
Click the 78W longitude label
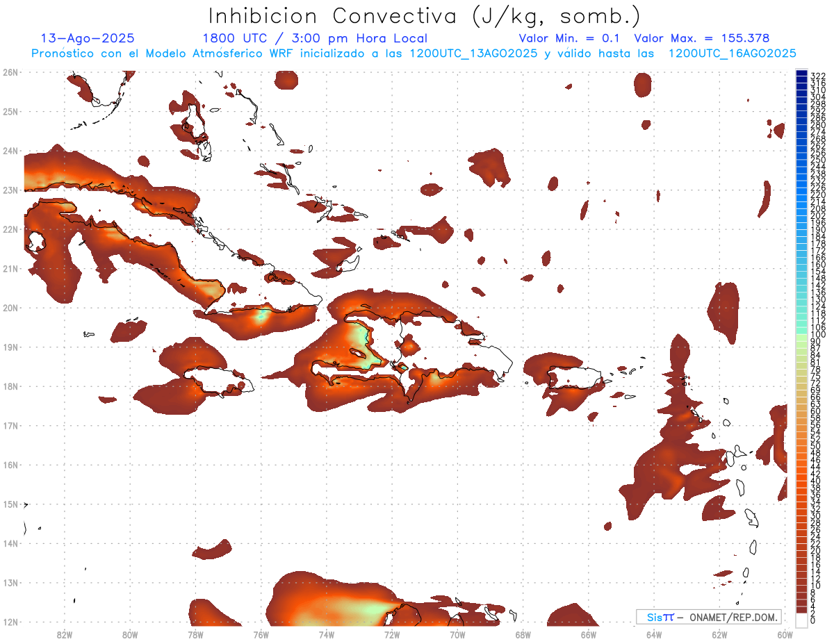[195, 634]
